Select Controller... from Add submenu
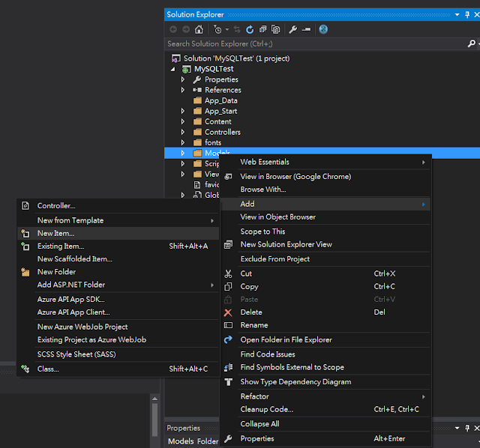 118,206
